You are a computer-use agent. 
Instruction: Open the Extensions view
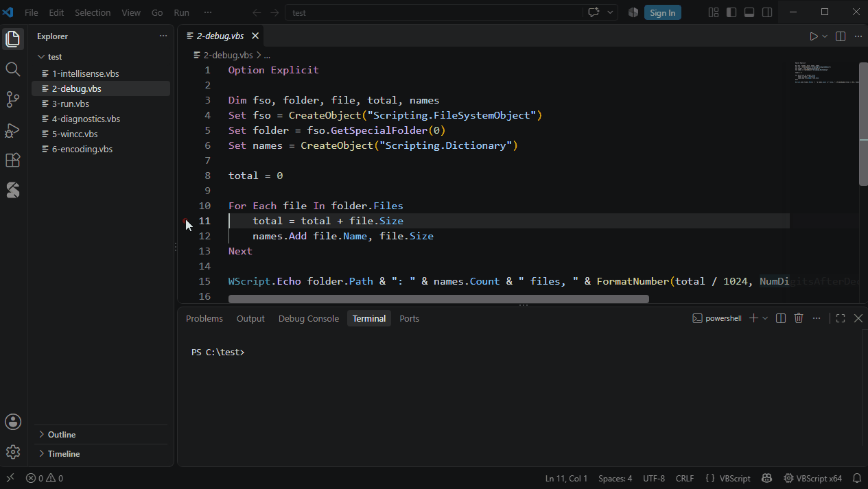(13, 160)
